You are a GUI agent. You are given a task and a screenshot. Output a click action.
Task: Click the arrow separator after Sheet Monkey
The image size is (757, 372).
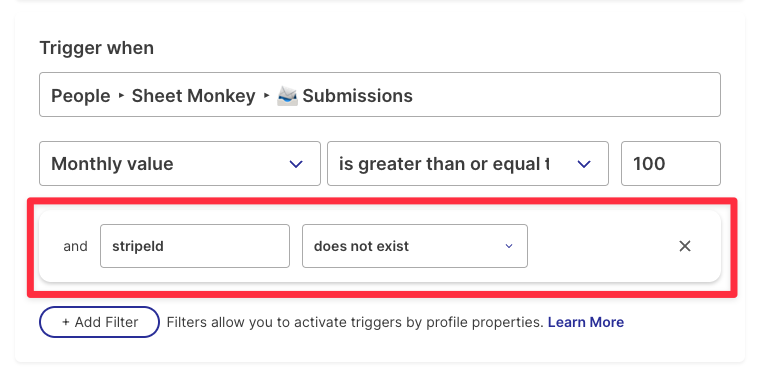[266, 96]
